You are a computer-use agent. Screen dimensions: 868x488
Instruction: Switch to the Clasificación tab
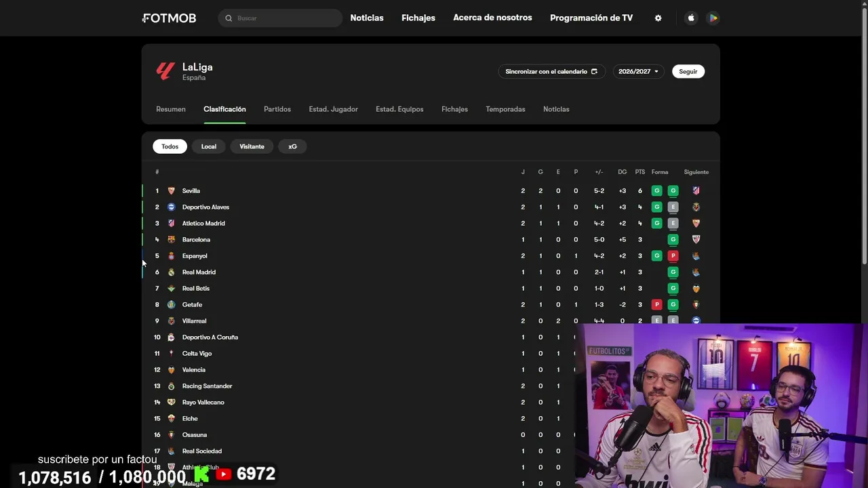[224, 109]
